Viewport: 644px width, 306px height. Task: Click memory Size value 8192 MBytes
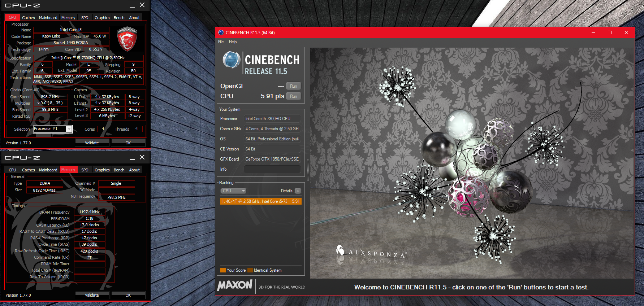[44, 190]
